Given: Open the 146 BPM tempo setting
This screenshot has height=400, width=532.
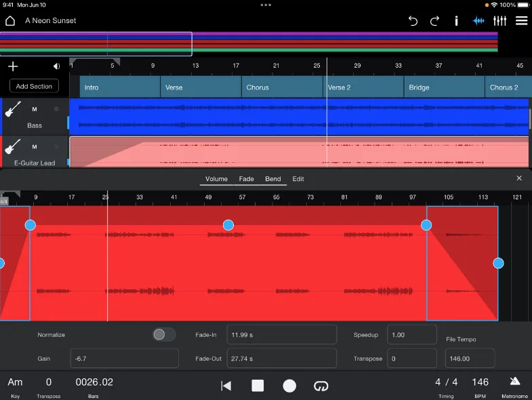Looking at the screenshot, I should [x=480, y=386].
